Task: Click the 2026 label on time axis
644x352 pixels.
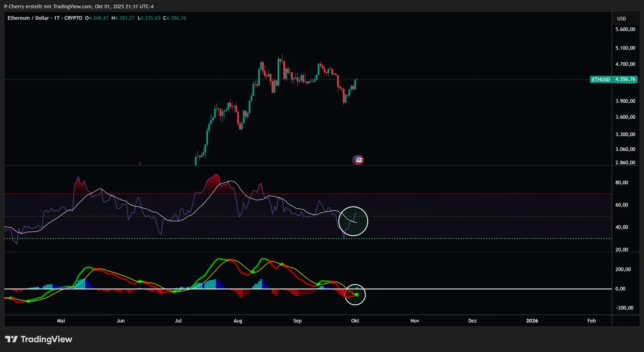Action: pyautogui.click(x=532, y=320)
